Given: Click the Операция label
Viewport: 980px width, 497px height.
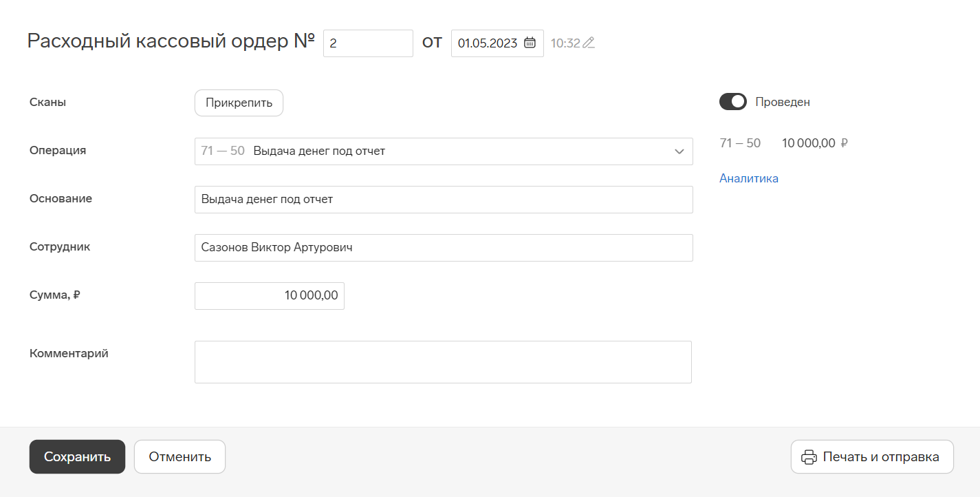Looking at the screenshot, I should (x=58, y=150).
